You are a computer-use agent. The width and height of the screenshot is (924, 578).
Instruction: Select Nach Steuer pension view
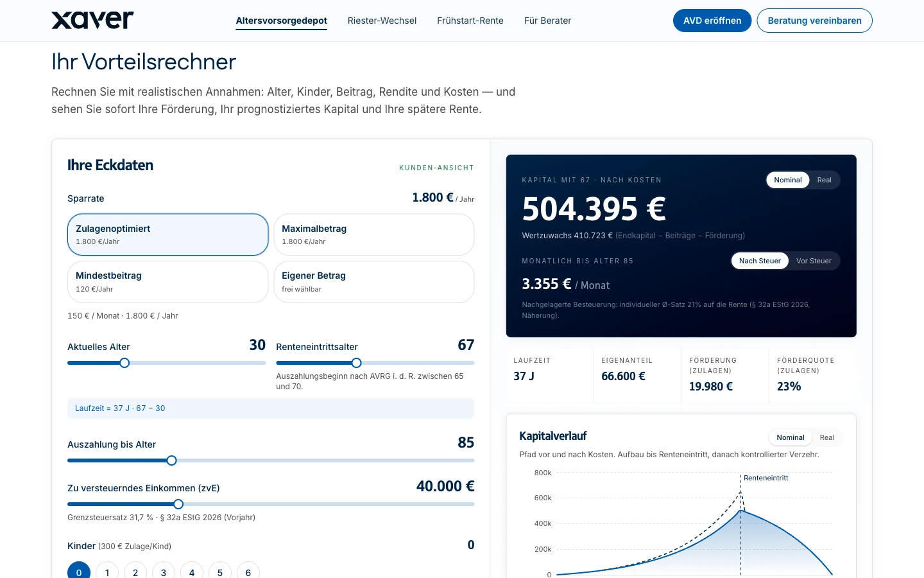pos(760,261)
